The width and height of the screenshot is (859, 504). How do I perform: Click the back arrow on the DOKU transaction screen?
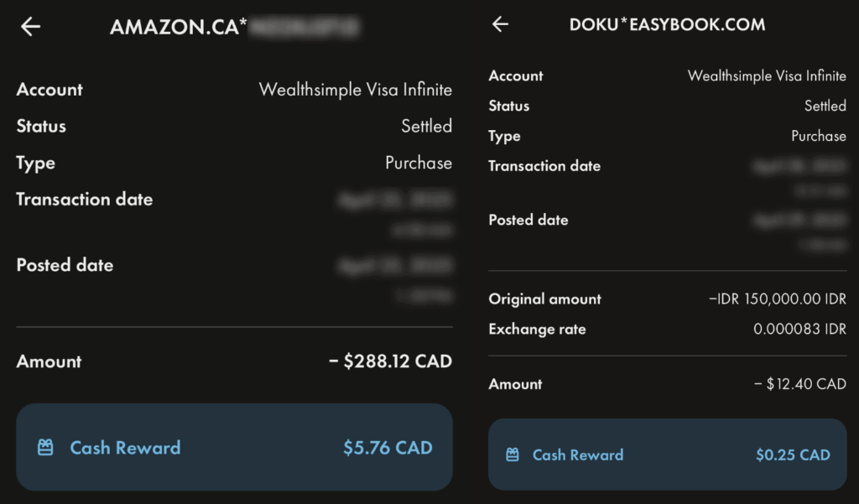[x=500, y=24]
